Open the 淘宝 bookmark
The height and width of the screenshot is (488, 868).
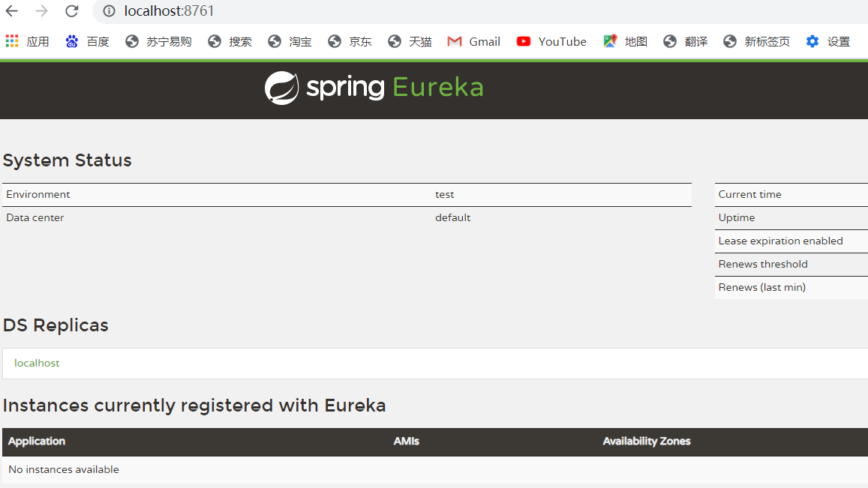(290, 41)
